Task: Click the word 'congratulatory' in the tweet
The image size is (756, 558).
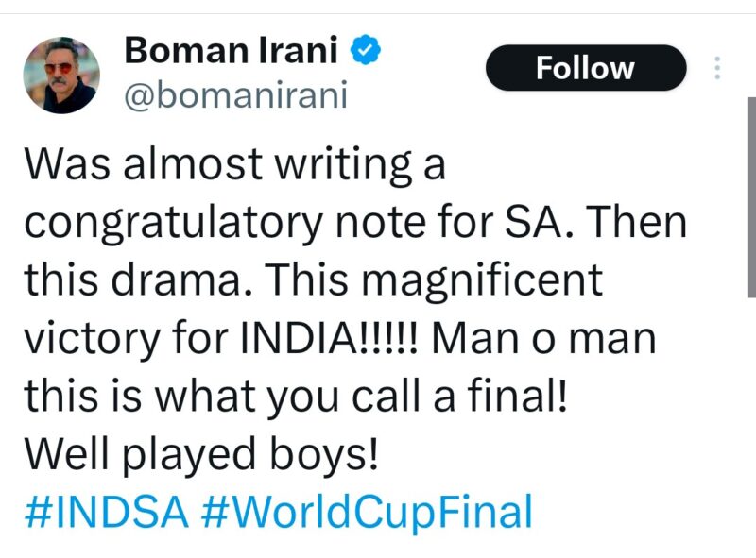Action: [174, 224]
